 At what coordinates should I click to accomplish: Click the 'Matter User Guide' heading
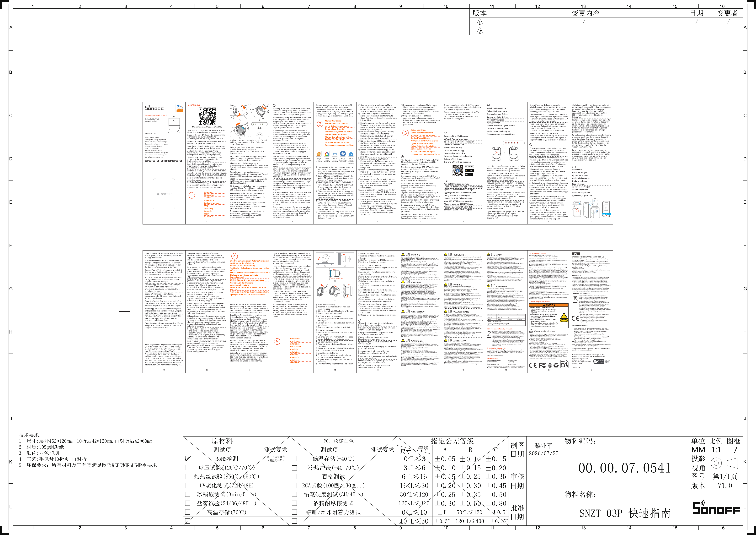coord(333,121)
